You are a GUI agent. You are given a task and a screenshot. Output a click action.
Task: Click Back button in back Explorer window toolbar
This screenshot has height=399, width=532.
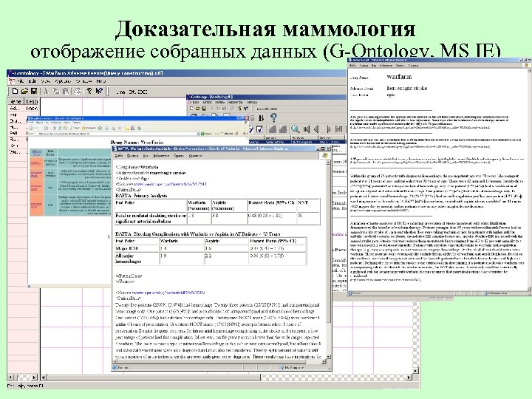[33, 128]
